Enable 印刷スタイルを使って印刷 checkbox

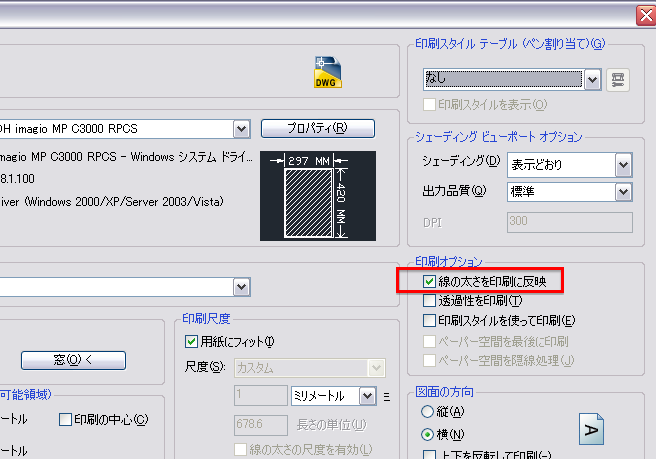click(x=429, y=321)
